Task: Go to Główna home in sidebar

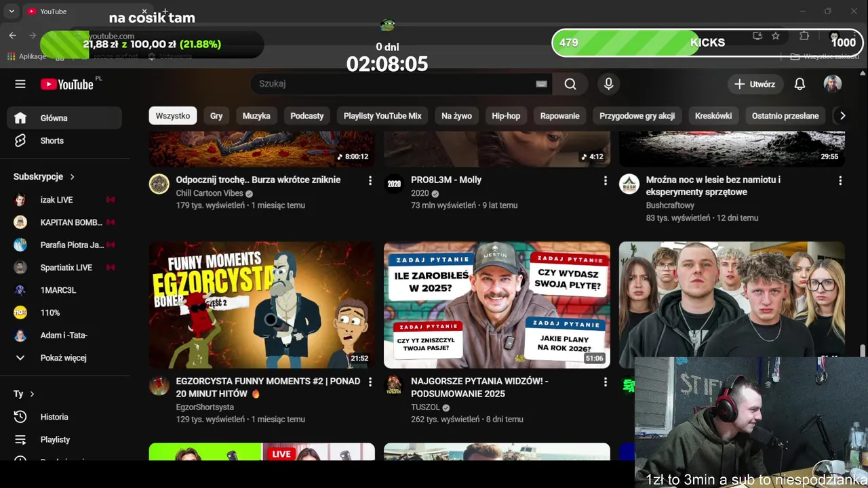Action: (x=64, y=118)
